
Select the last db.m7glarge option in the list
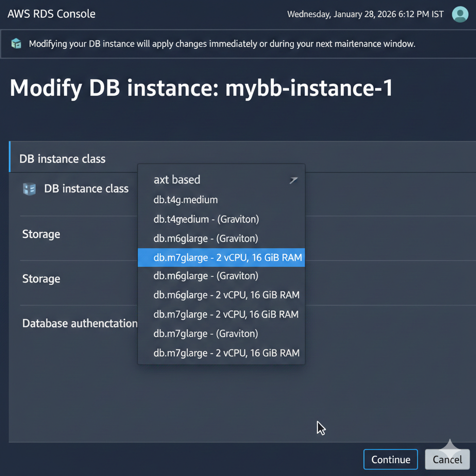[226, 353]
